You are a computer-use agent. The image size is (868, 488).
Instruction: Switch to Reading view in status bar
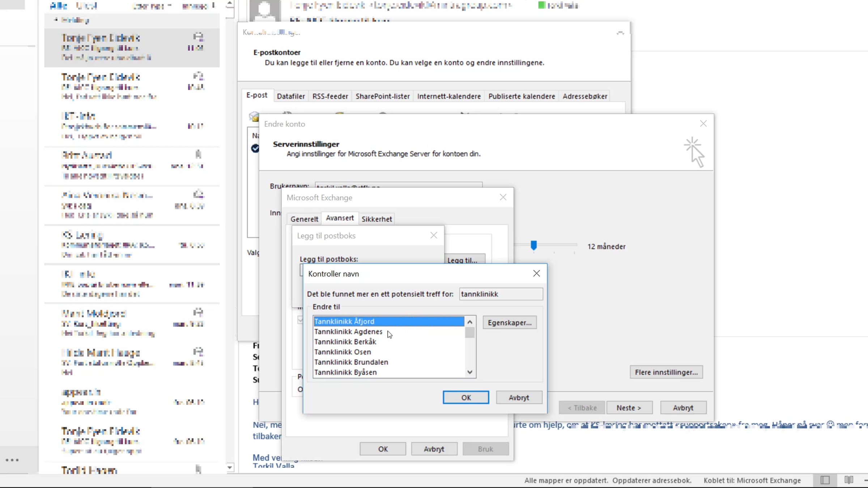click(x=848, y=480)
